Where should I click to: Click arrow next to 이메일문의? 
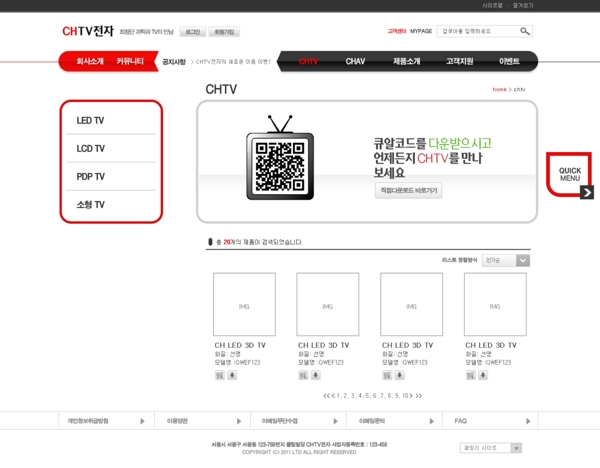(x=432, y=421)
